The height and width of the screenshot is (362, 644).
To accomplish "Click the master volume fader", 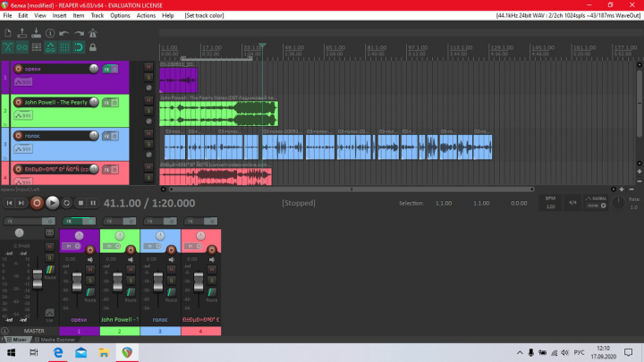I will pyautogui.click(x=38, y=279).
